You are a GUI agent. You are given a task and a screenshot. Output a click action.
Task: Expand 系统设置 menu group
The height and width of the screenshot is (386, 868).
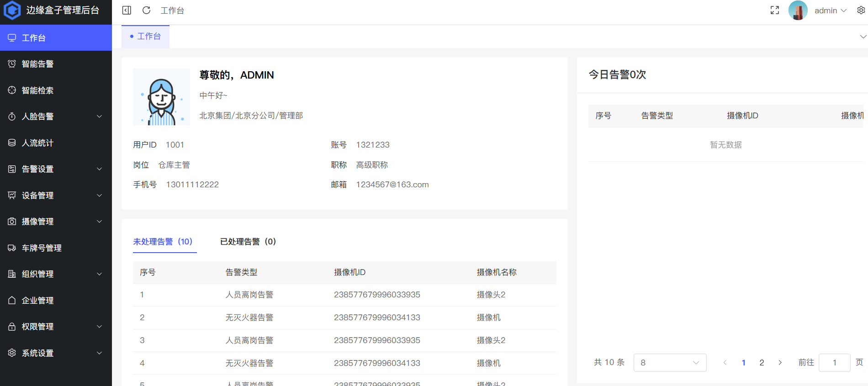click(x=56, y=353)
